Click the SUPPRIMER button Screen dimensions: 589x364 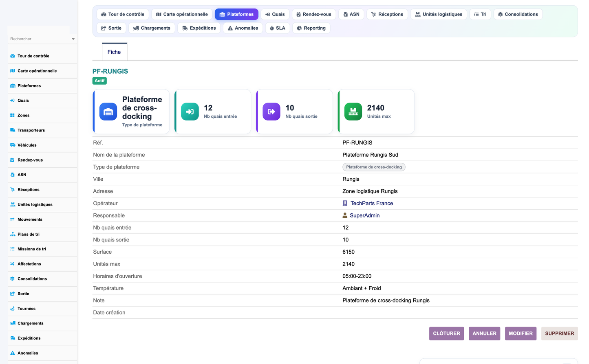tap(559, 333)
